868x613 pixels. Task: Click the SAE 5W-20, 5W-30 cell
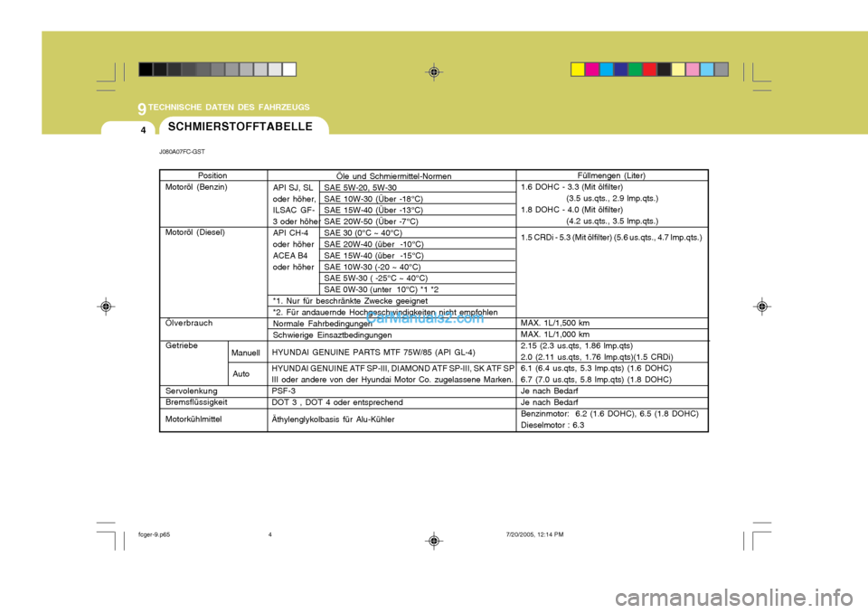click(361, 188)
